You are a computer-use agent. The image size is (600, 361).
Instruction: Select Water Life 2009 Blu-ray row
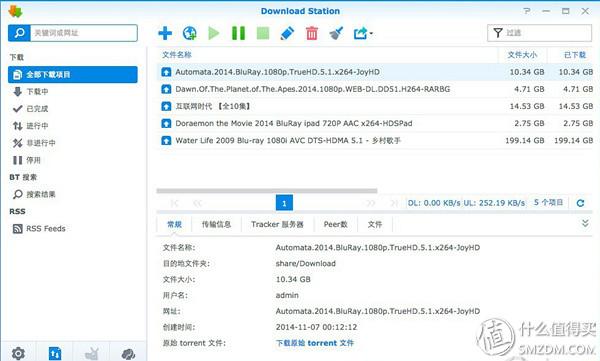tap(375, 140)
